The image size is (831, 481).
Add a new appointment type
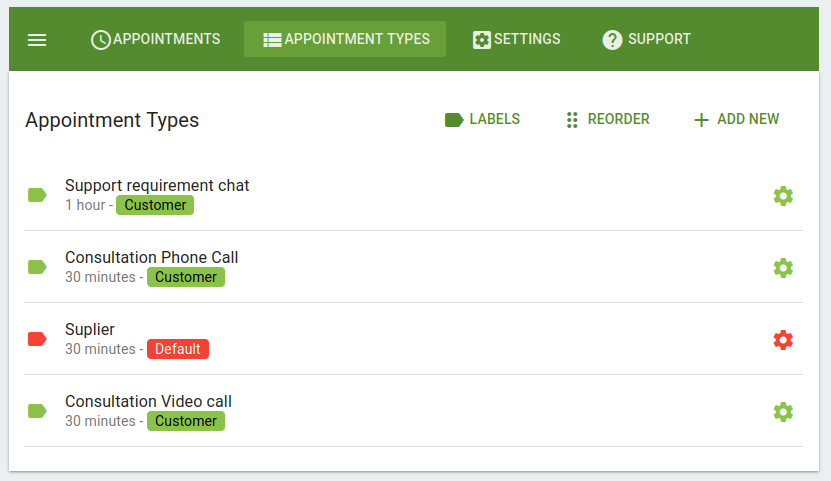click(x=737, y=119)
